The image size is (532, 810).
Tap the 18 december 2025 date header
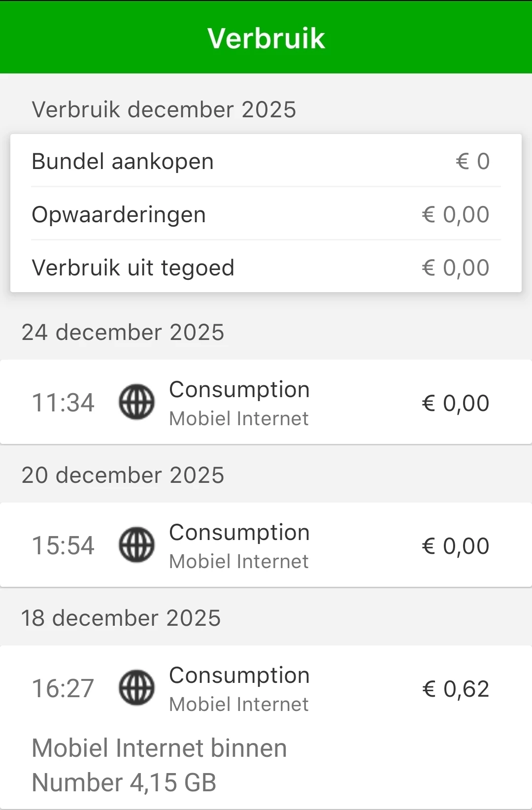coord(121,618)
